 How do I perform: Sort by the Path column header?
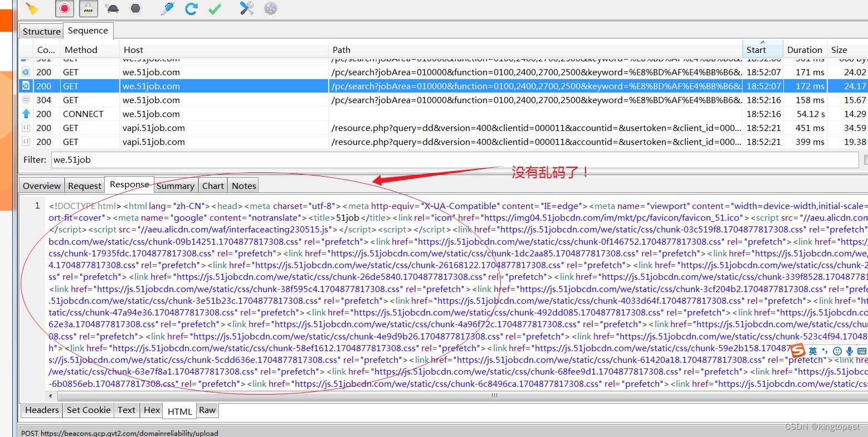pos(535,50)
